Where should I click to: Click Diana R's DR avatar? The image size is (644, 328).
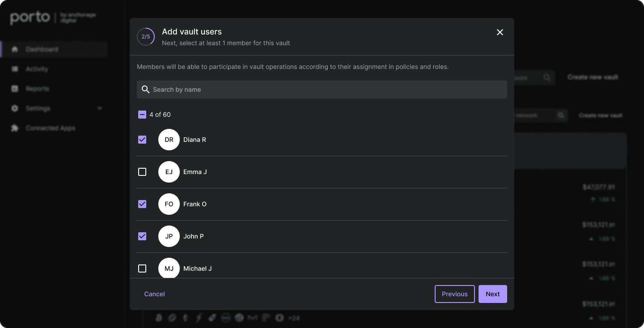pos(169,140)
